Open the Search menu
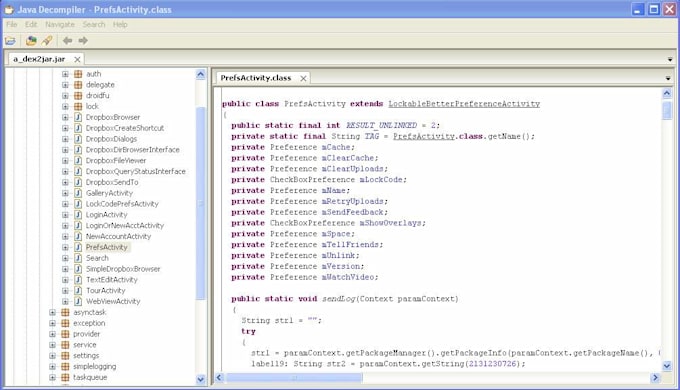This screenshot has height=390, width=680. (94, 24)
